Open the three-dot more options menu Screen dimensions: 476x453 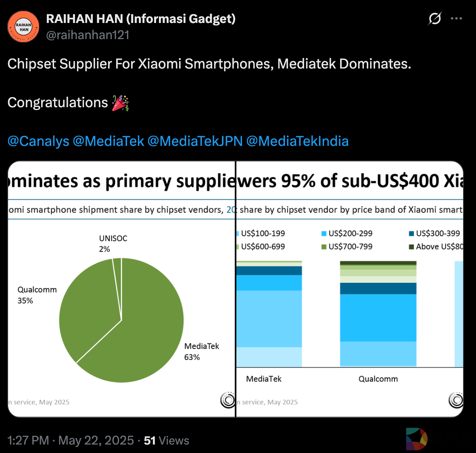(456, 19)
